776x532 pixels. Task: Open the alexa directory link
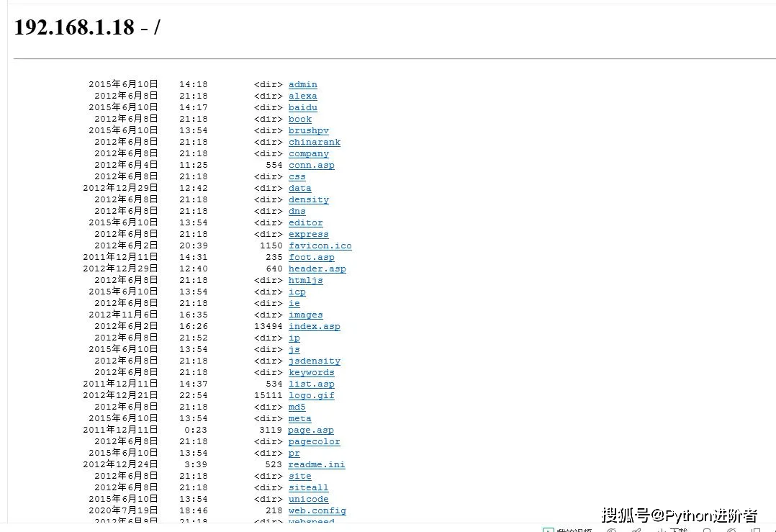303,96
